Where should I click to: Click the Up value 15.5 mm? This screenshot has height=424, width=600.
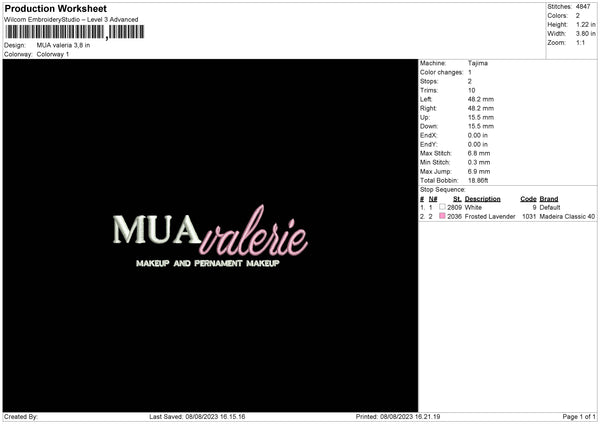481,117
